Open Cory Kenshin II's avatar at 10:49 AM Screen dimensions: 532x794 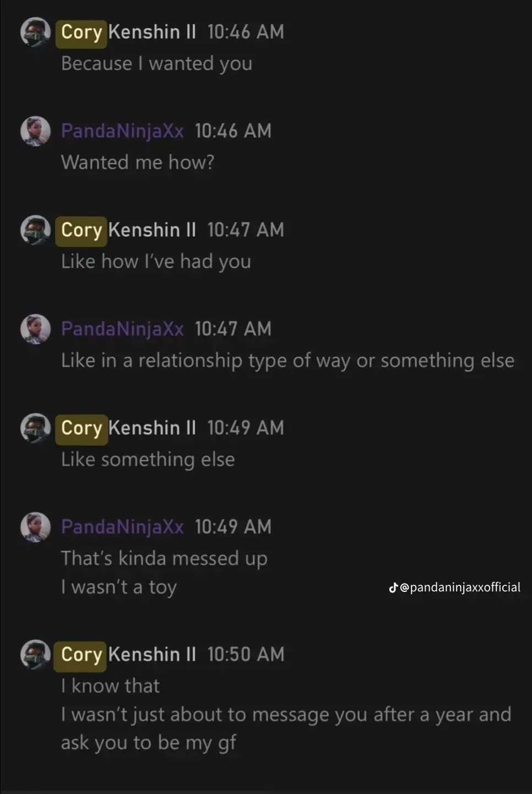35,428
